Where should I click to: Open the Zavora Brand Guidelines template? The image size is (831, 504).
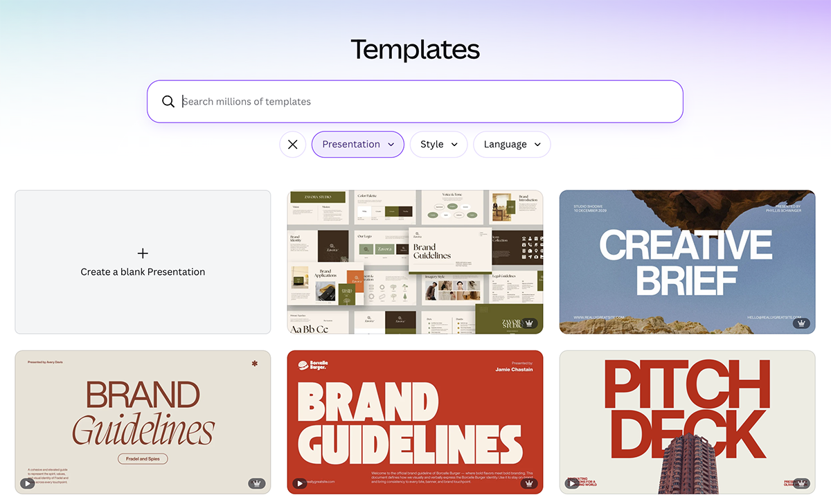415,262
